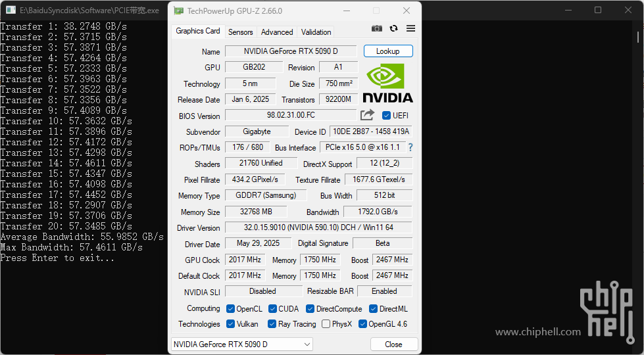Click the console window title icon

point(11,10)
